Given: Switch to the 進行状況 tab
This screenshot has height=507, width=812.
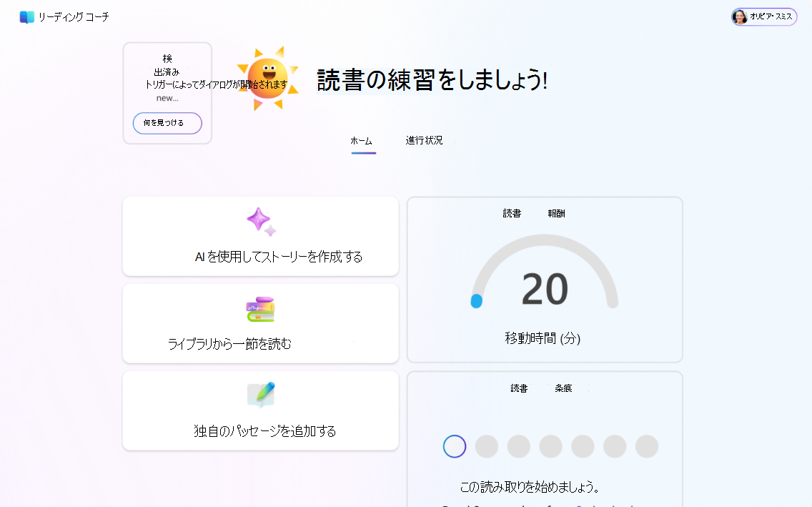Looking at the screenshot, I should pyautogui.click(x=424, y=140).
